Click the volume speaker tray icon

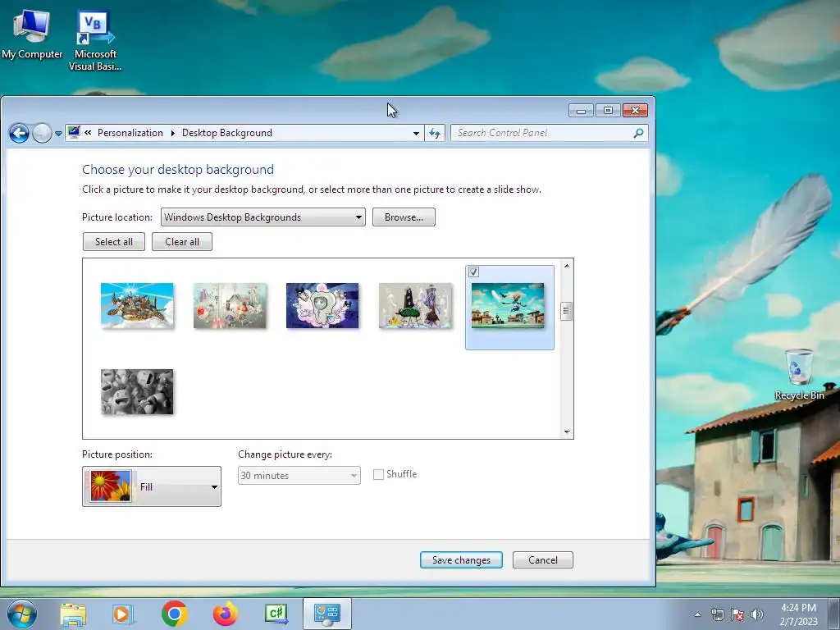pyautogui.click(x=757, y=614)
